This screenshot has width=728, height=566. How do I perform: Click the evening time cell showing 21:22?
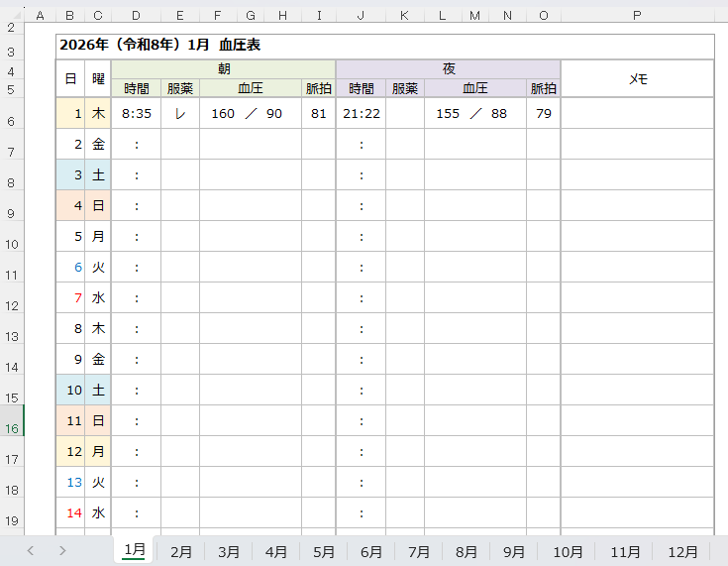pos(362,114)
